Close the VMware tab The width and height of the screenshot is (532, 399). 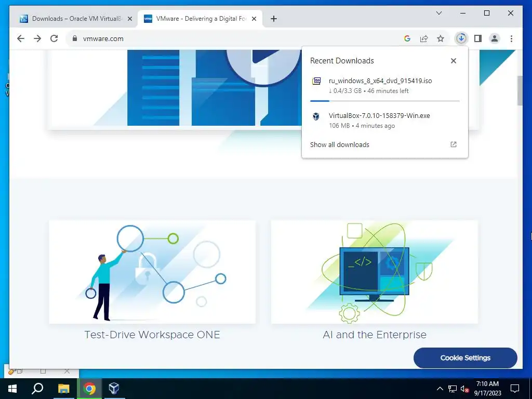coord(254,19)
